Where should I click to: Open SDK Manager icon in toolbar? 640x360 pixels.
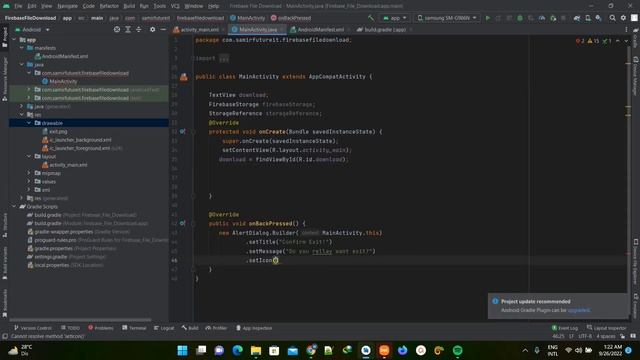click(598, 18)
